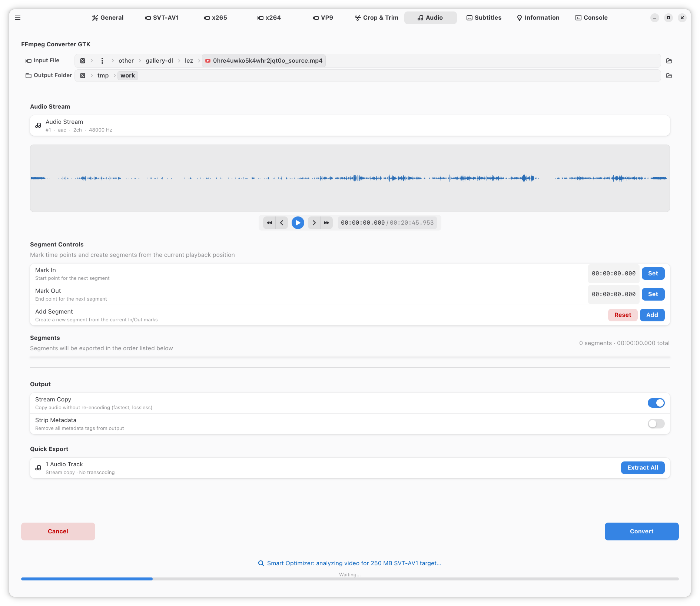Open the Subtitles tab

click(484, 18)
